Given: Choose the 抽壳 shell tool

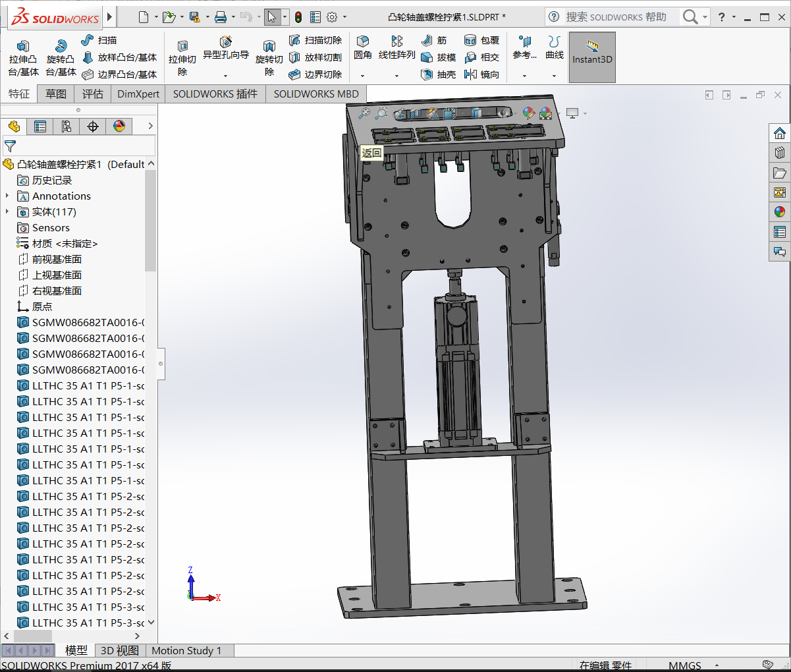Looking at the screenshot, I should pos(439,74).
